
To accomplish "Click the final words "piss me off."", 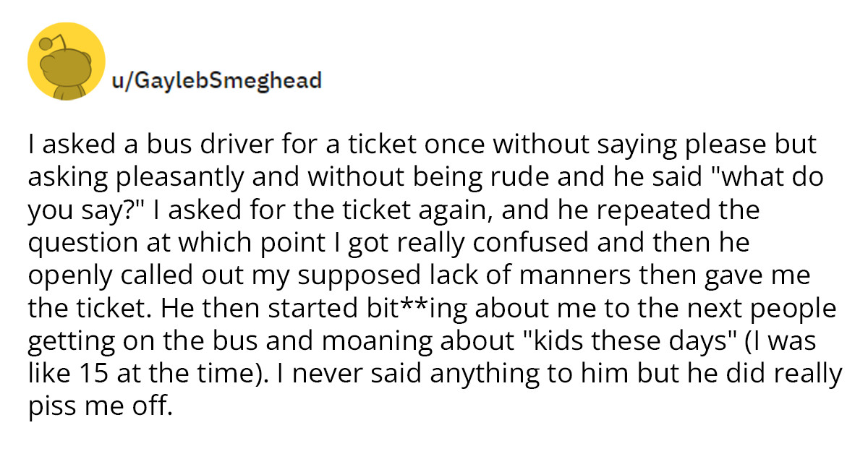I will pyautogui.click(x=101, y=406).
